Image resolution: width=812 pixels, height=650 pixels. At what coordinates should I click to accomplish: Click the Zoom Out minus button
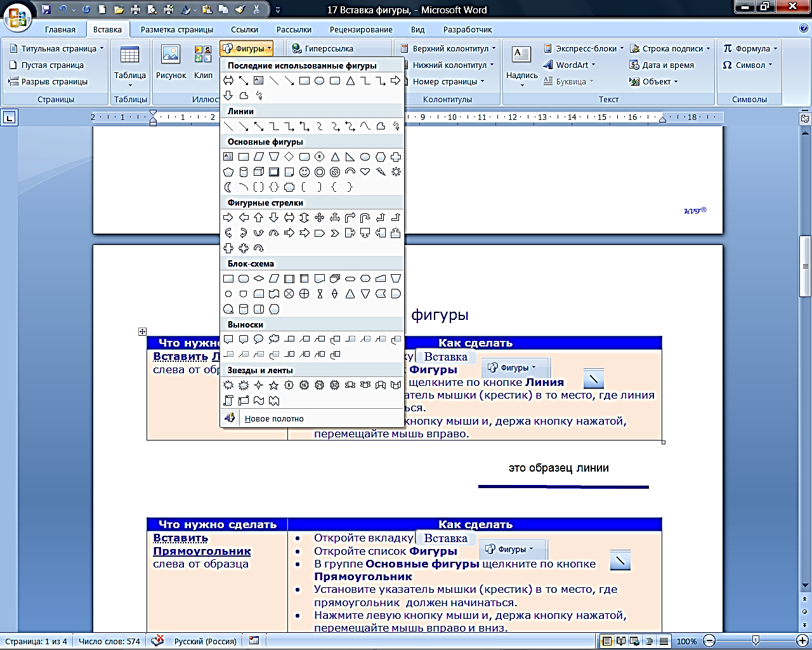tap(710, 641)
